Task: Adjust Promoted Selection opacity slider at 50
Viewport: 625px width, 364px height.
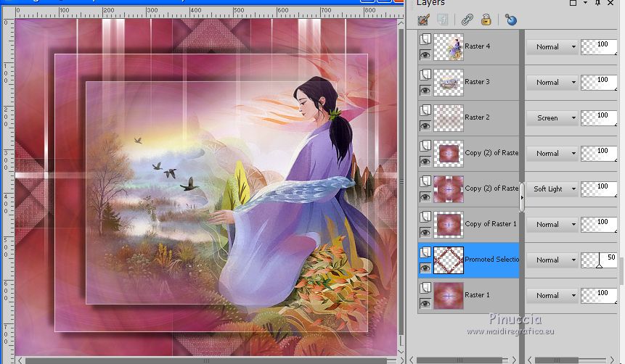Action: (599, 260)
